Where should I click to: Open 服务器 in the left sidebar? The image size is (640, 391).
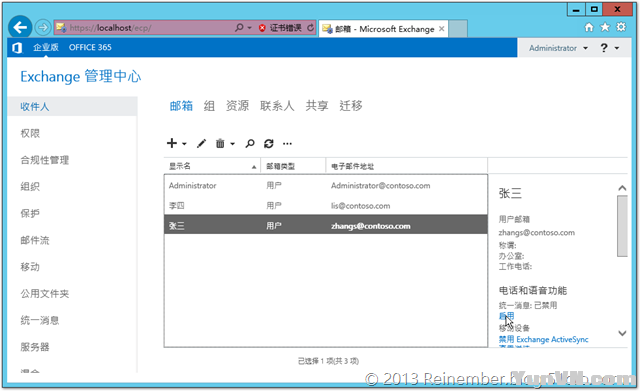(x=35, y=347)
